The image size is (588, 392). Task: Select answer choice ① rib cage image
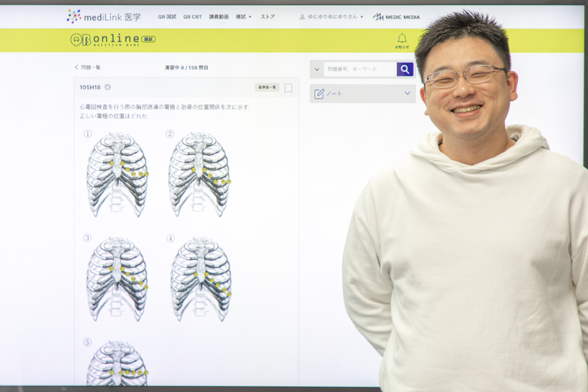point(117,174)
